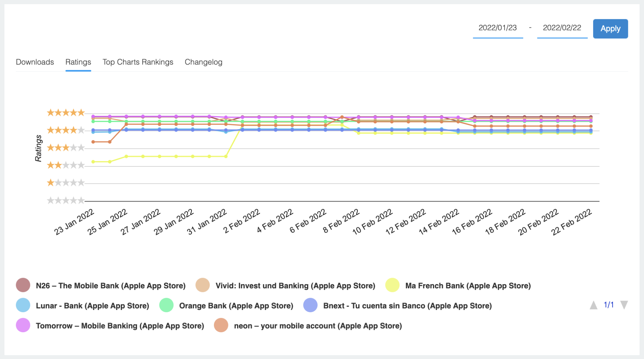Click N26 – The Mobile Bank label
Screen dimensions: 644x359
[x=111, y=285]
